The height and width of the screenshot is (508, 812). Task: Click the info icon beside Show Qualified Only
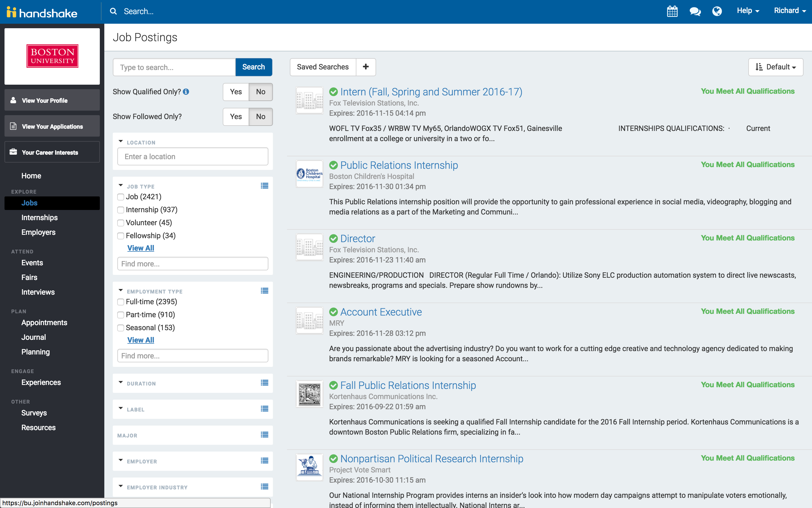pyautogui.click(x=186, y=92)
